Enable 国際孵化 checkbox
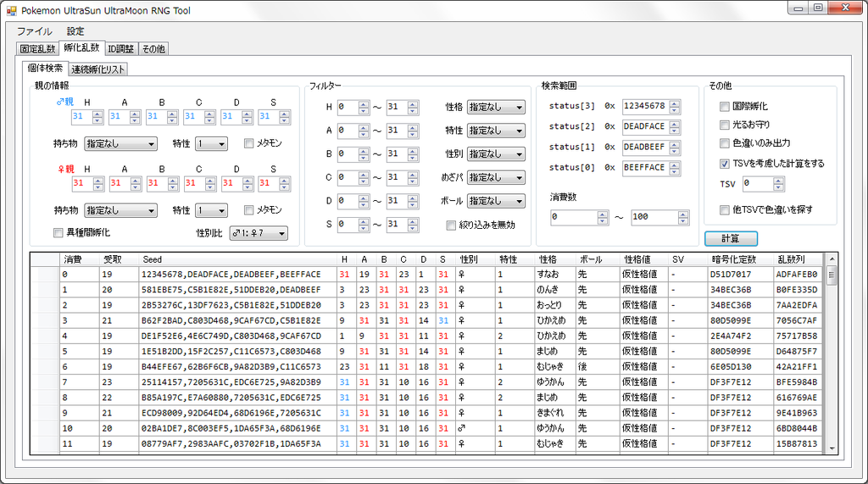The image size is (868, 484). click(x=725, y=106)
